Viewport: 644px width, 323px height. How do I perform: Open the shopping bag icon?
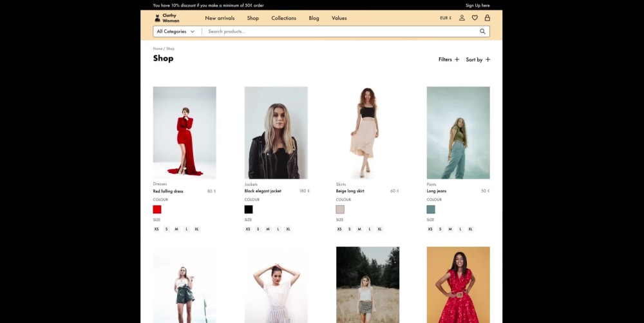point(488,18)
